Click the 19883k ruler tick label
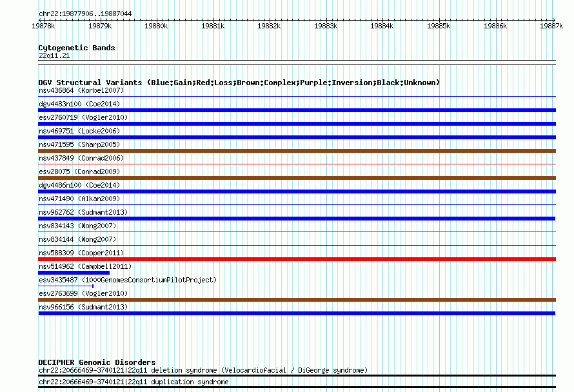Viewport: 574px width, 392px height. pyautogui.click(x=326, y=26)
